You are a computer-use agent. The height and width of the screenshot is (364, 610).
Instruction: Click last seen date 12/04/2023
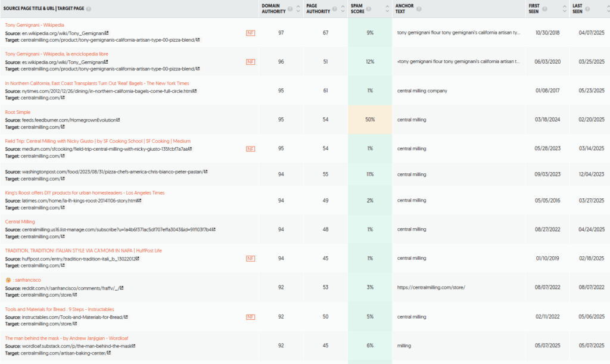[592, 174]
